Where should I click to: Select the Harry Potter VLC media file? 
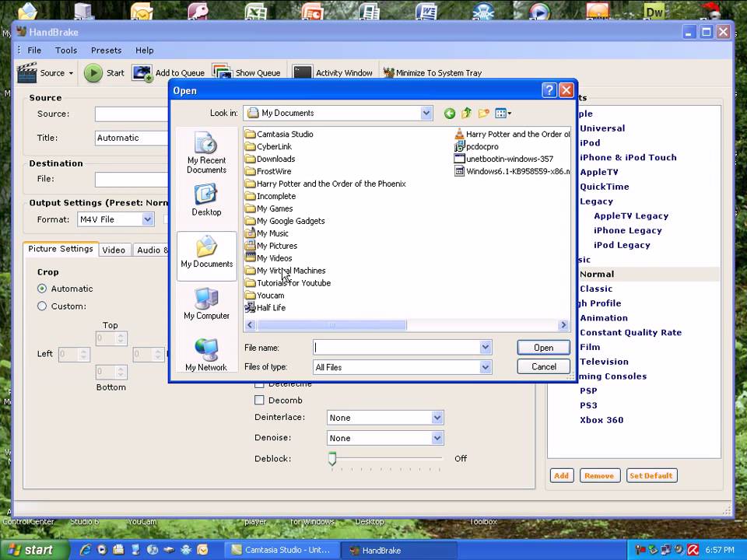(512, 135)
